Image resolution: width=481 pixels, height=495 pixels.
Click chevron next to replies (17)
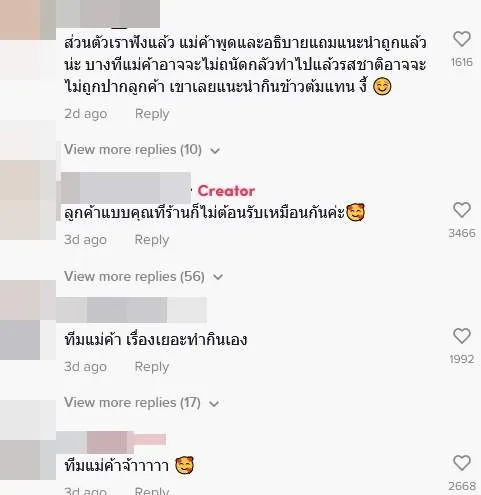[214, 404]
